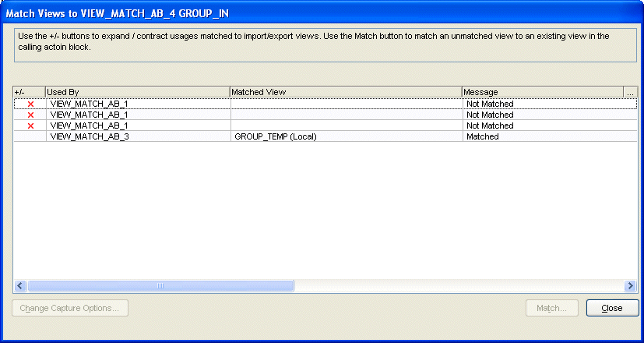
Task: Click the Match... button
Action: [x=551, y=308]
